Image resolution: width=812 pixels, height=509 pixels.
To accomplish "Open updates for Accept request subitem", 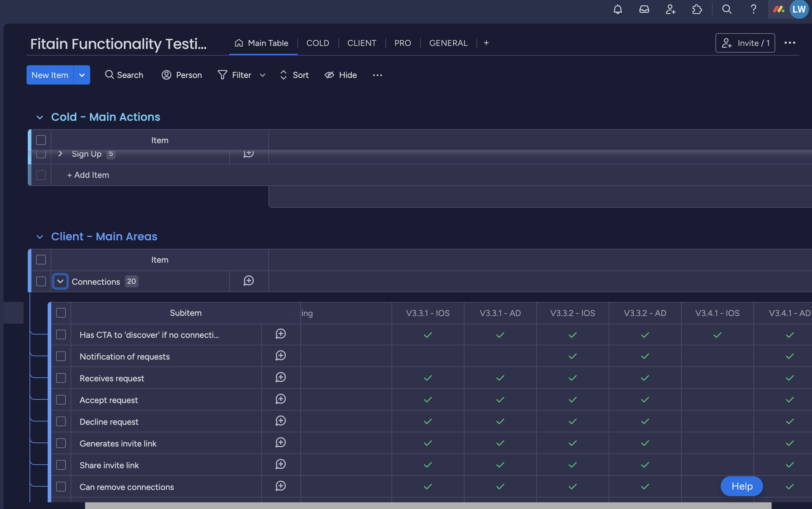I will (x=281, y=399).
